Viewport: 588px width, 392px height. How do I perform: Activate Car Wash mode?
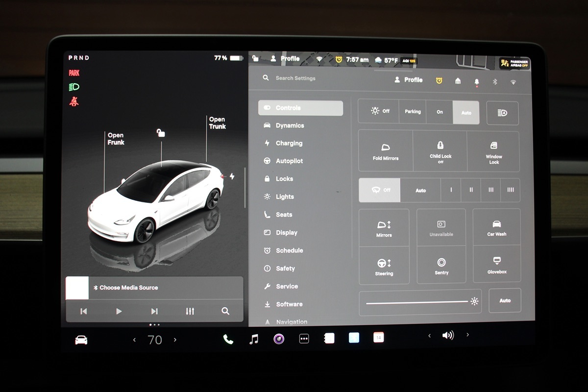coord(496,227)
